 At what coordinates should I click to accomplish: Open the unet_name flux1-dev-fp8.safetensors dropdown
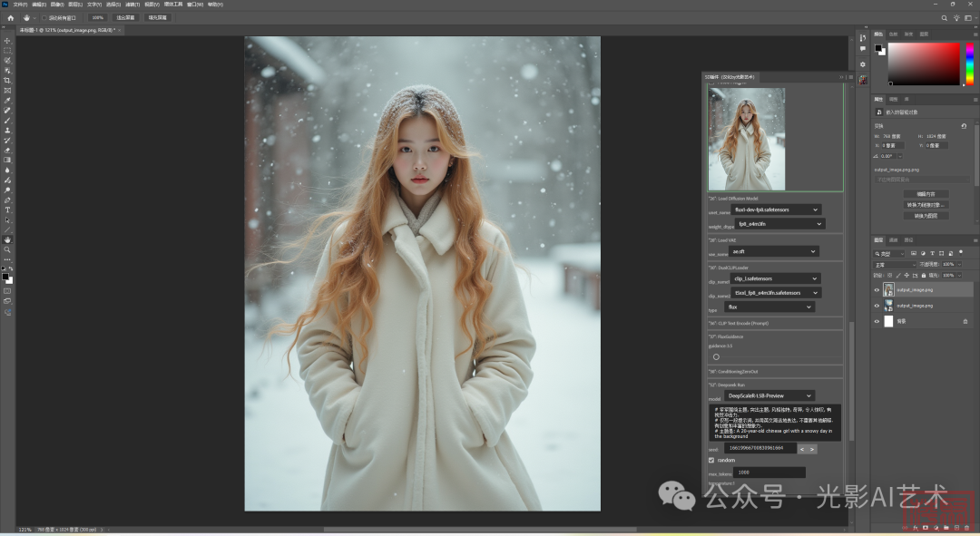pos(777,210)
